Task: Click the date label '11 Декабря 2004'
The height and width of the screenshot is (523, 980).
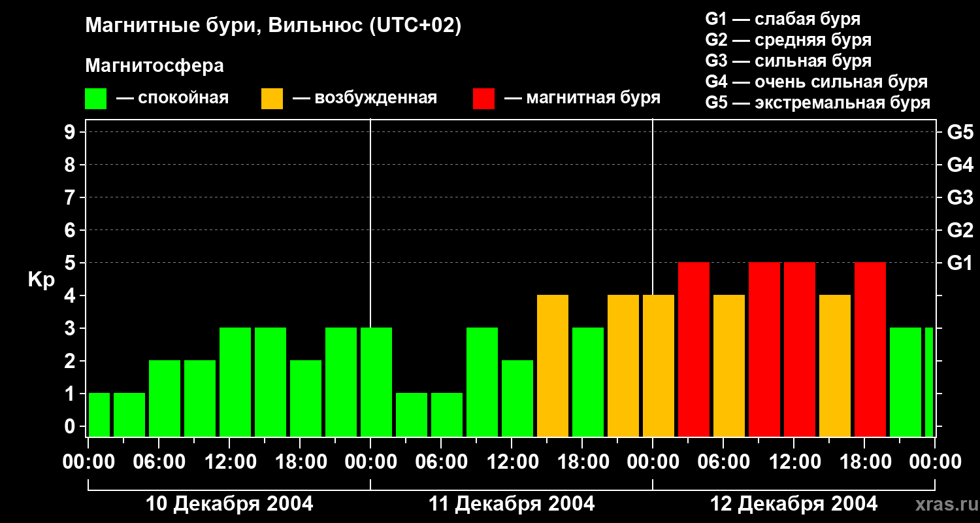Action: [x=512, y=504]
